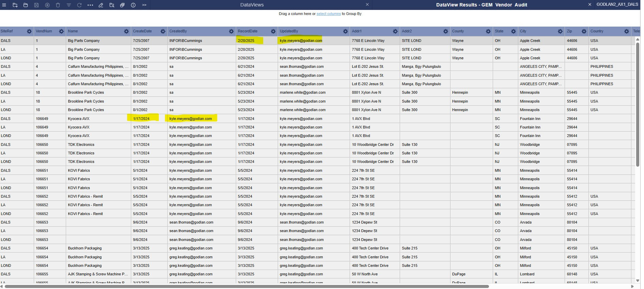Viewport: 644px width, 289px height.
Task: Click the stacked windows icon in toolbar
Action: tap(122, 5)
